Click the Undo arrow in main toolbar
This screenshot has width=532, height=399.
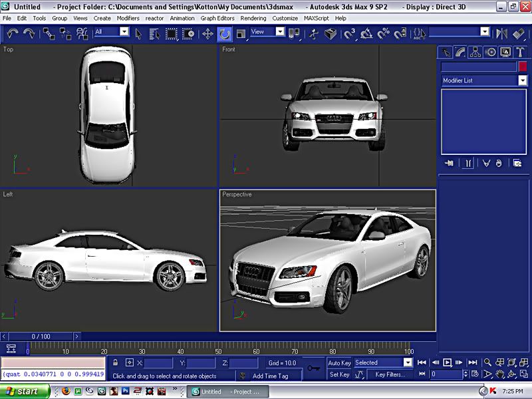point(12,33)
